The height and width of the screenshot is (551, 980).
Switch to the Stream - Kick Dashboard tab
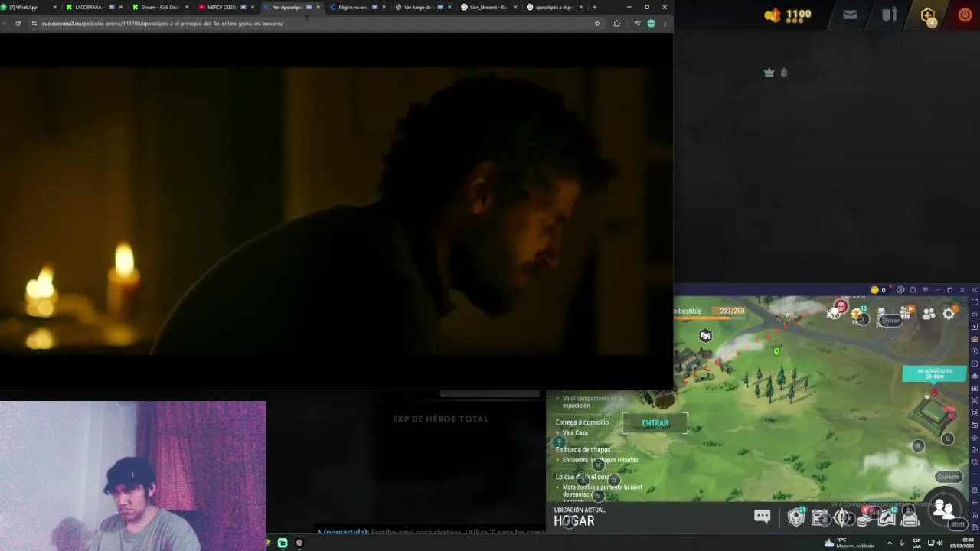[x=159, y=7]
